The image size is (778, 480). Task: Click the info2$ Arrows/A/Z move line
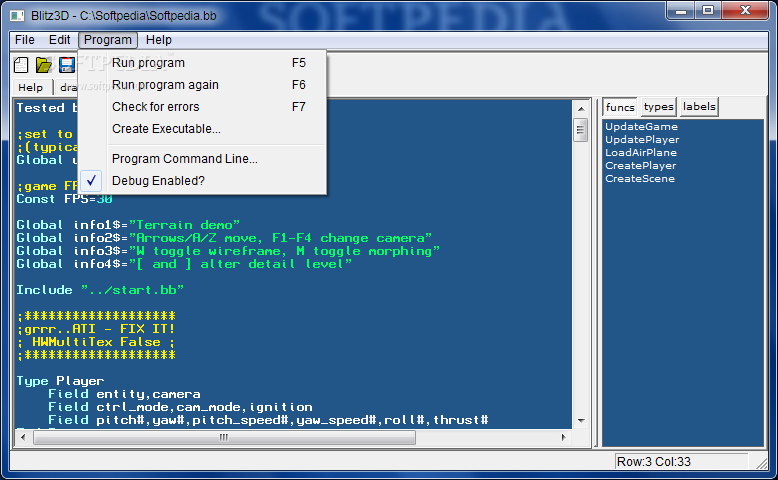pyautogui.click(x=224, y=238)
